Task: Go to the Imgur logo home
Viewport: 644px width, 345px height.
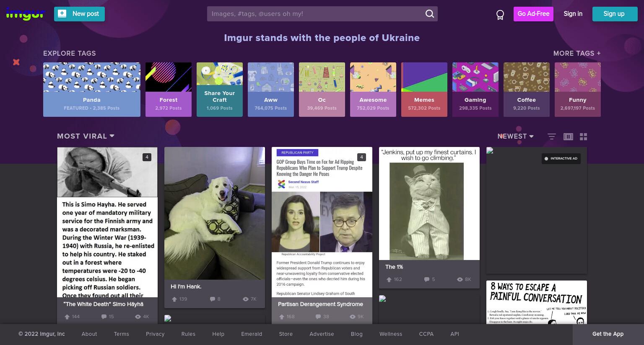Action: click(26, 13)
